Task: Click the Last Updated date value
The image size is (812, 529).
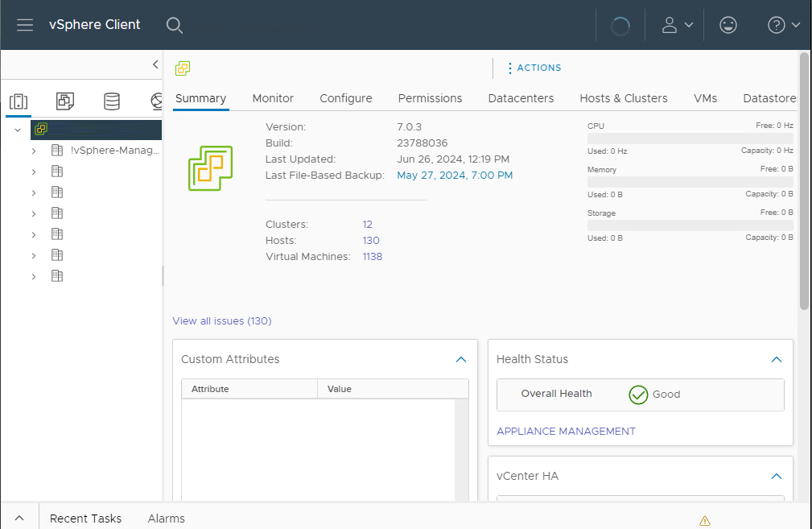Action: click(x=453, y=159)
